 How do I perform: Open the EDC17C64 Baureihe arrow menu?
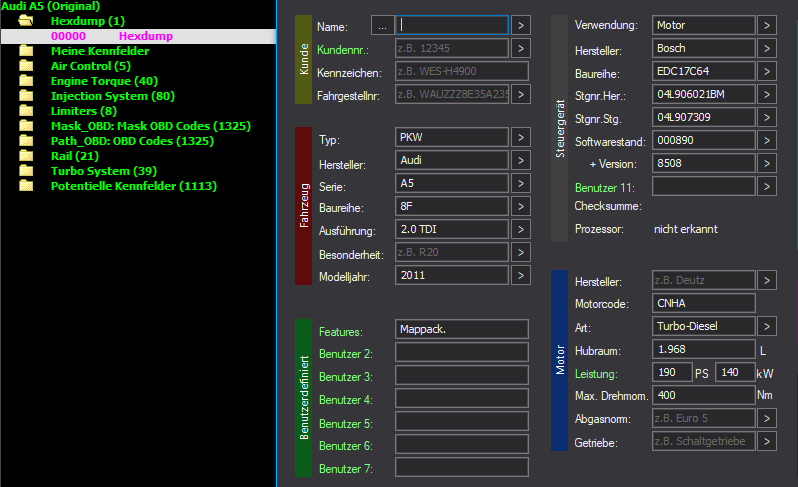click(767, 71)
